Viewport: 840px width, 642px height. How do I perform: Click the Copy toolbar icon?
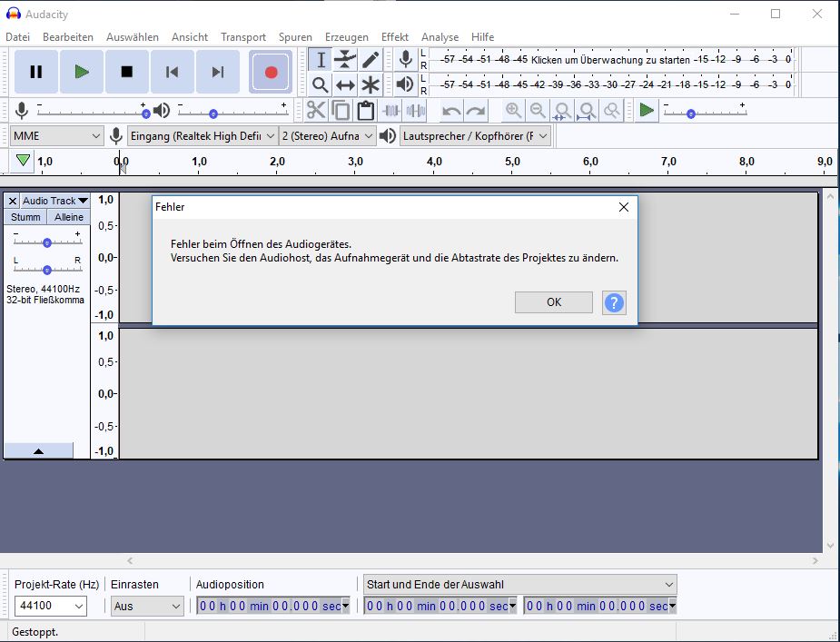(x=341, y=111)
